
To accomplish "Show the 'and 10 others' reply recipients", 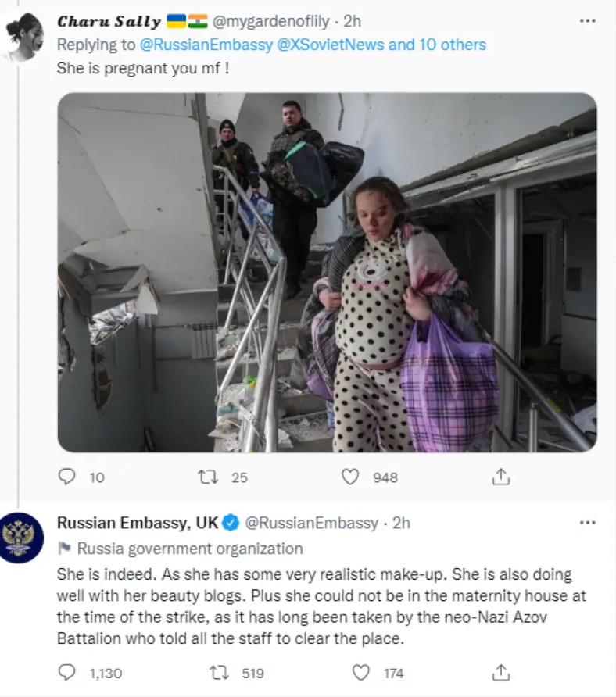I will click(x=437, y=45).
